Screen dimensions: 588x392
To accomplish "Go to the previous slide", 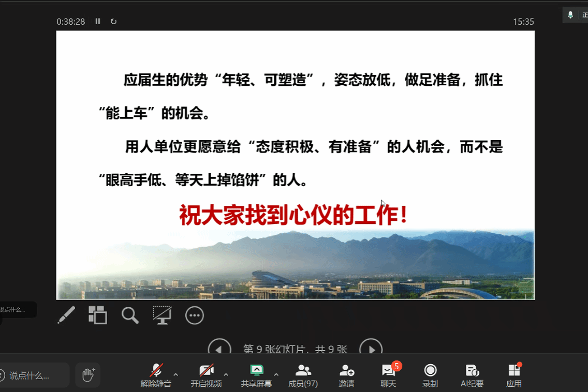I will tap(219, 349).
